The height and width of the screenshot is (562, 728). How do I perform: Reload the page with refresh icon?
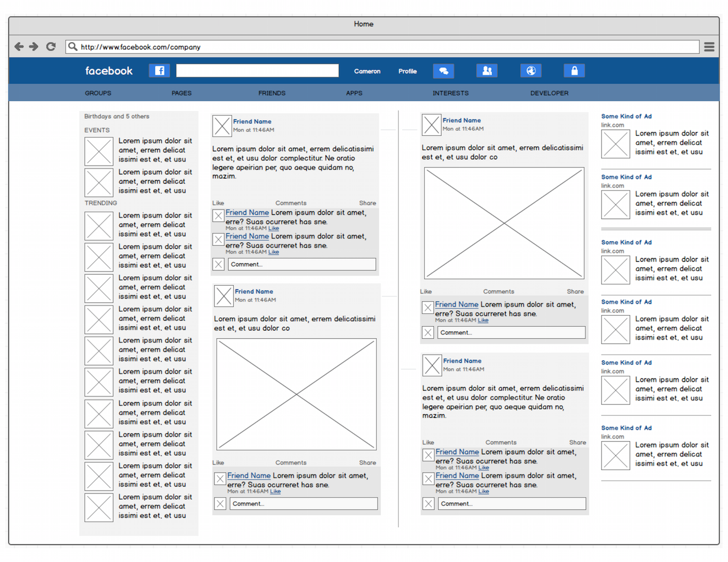click(x=51, y=47)
